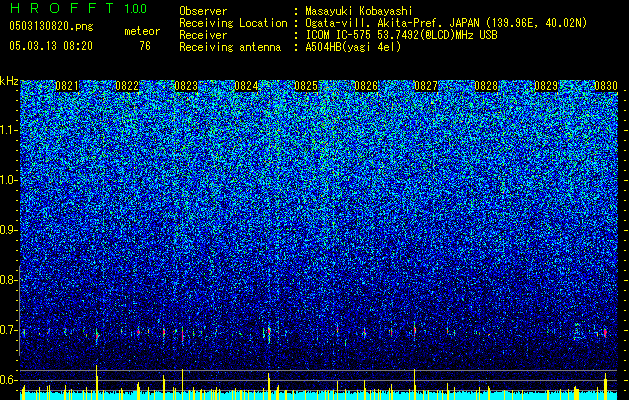Screen dimensions: 629x400
Task: Click the 0826 time marker
Action: coord(366,86)
